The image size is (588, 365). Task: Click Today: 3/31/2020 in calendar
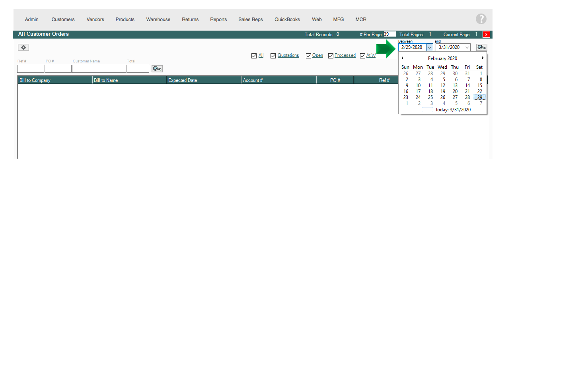pyautogui.click(x=452, y=110)
